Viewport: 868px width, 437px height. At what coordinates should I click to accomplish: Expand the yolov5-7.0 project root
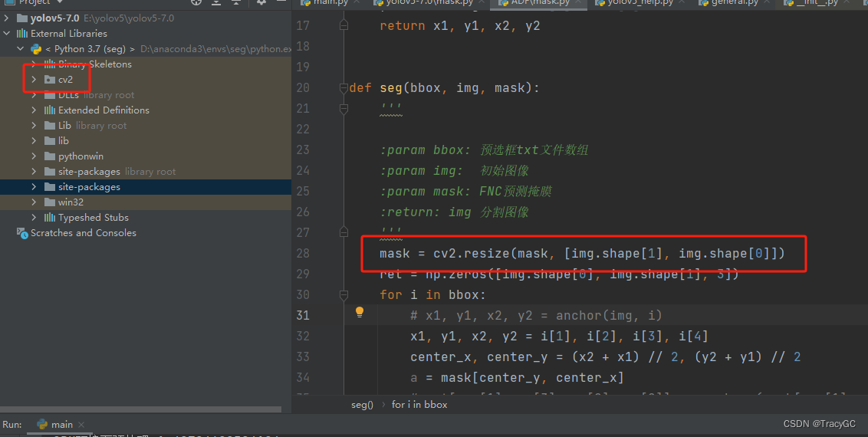coord(7,18)
